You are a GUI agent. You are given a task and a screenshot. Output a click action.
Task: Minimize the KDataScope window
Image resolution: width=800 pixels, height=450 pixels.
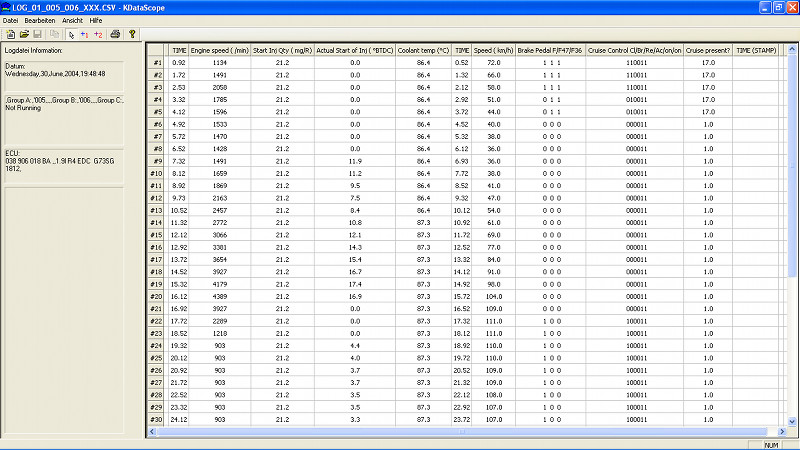(x=765, y=7)
